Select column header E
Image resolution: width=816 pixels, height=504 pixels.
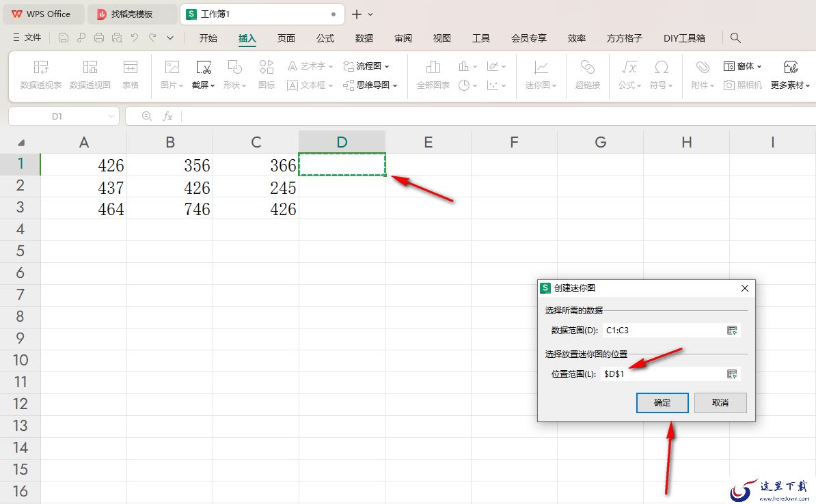point(429,142)
